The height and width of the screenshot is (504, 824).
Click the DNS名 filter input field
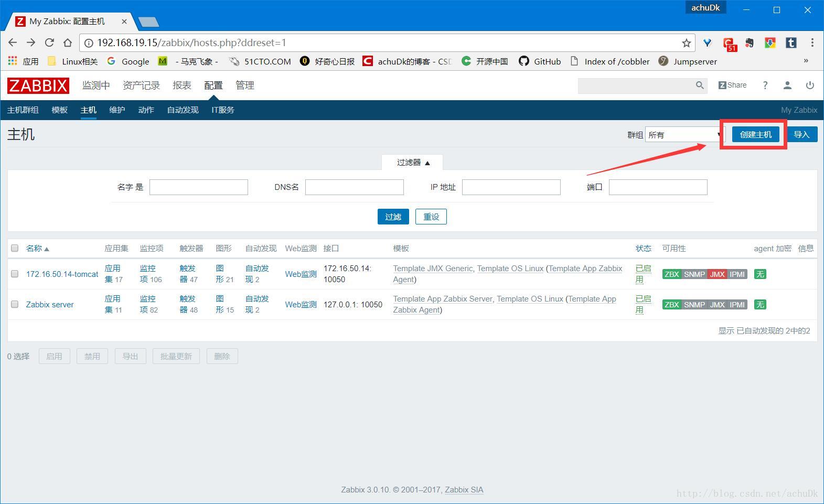coord(354,187)
